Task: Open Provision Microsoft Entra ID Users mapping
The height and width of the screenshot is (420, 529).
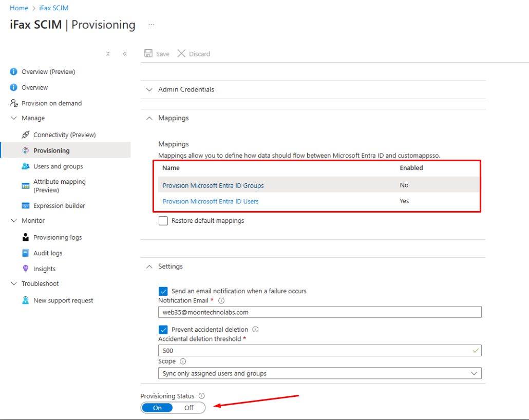Action: [211, 201]
